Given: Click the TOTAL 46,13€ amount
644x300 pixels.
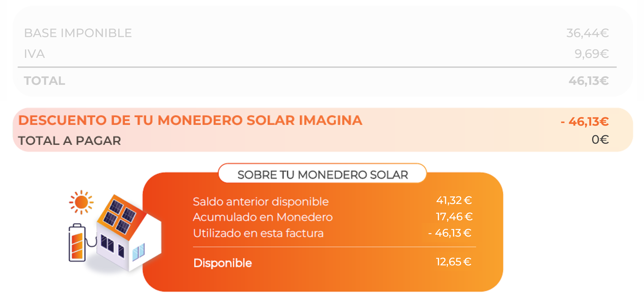Looking at the screenshot, I should coord(588,81).
